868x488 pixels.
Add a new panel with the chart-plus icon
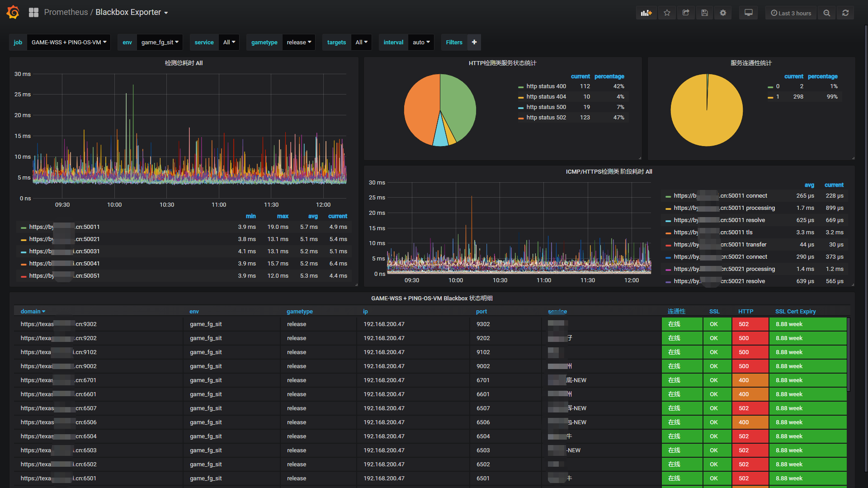click(x=646, y=13)
